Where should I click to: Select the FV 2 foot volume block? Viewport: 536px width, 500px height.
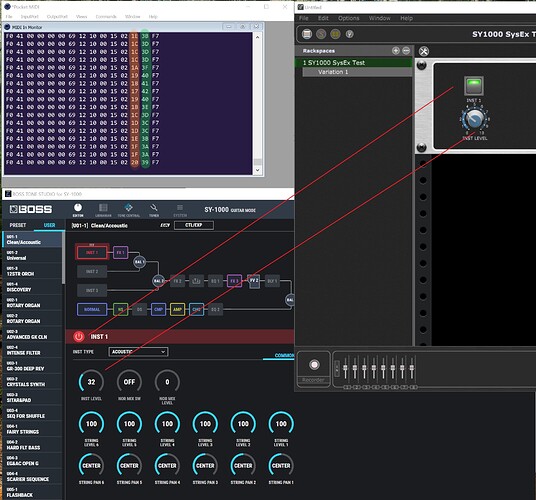254,281
